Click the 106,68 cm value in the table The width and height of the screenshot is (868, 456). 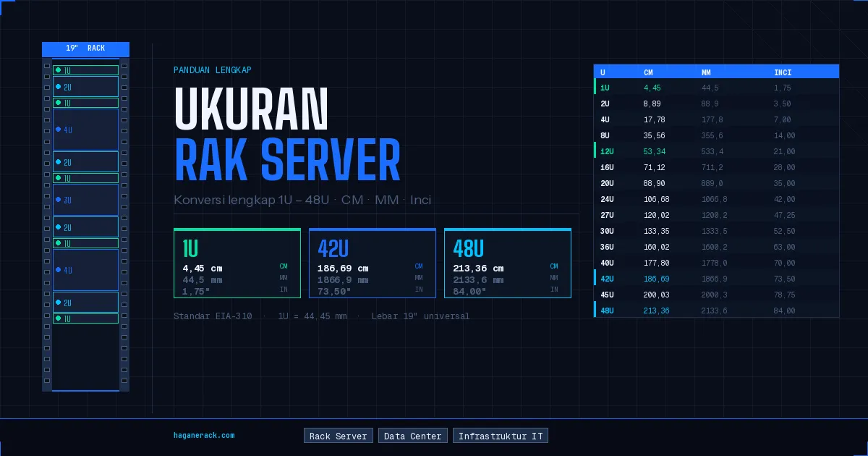pos(656,199)
